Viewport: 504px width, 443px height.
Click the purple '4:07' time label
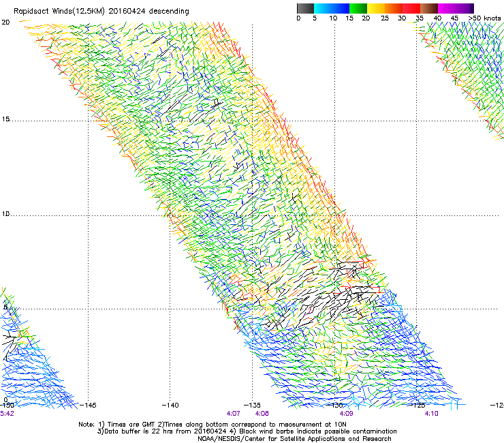pyautogui.click(x=234, y=414)
